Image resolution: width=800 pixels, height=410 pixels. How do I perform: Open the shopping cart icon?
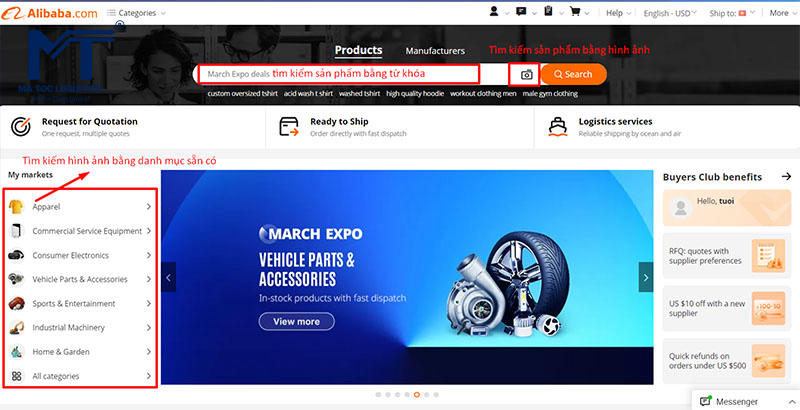tap(575, 11)
